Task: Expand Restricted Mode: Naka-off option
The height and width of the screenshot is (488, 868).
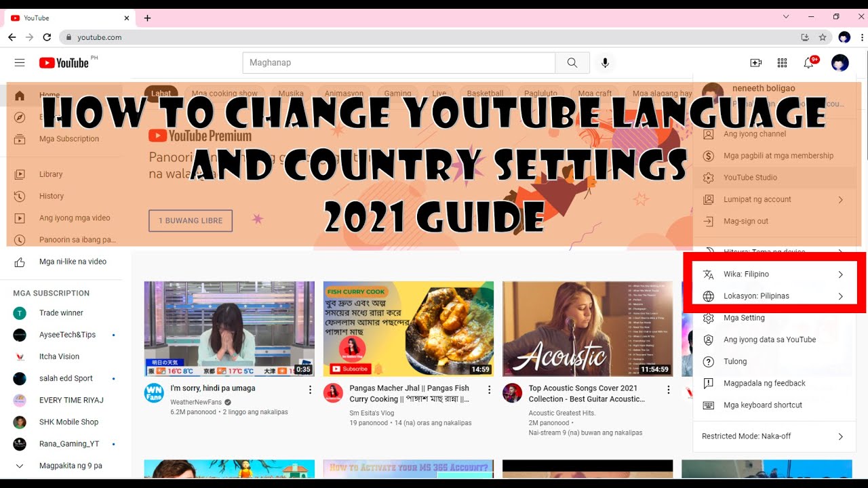Action: coord(773,436)
